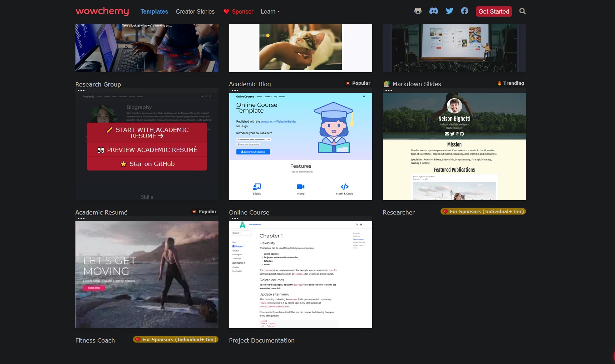615x364 pixels.
Task: Switch to Creator Stories section
Action: 195,11
